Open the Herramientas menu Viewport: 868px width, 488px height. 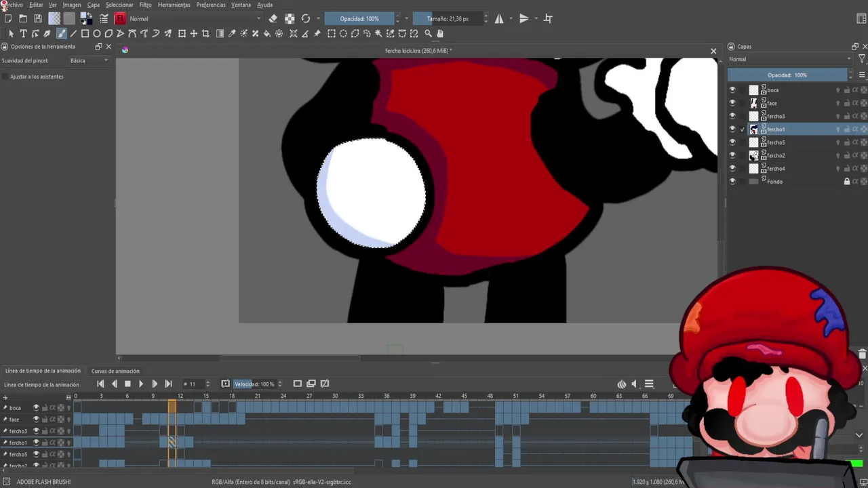coord(174,5)
